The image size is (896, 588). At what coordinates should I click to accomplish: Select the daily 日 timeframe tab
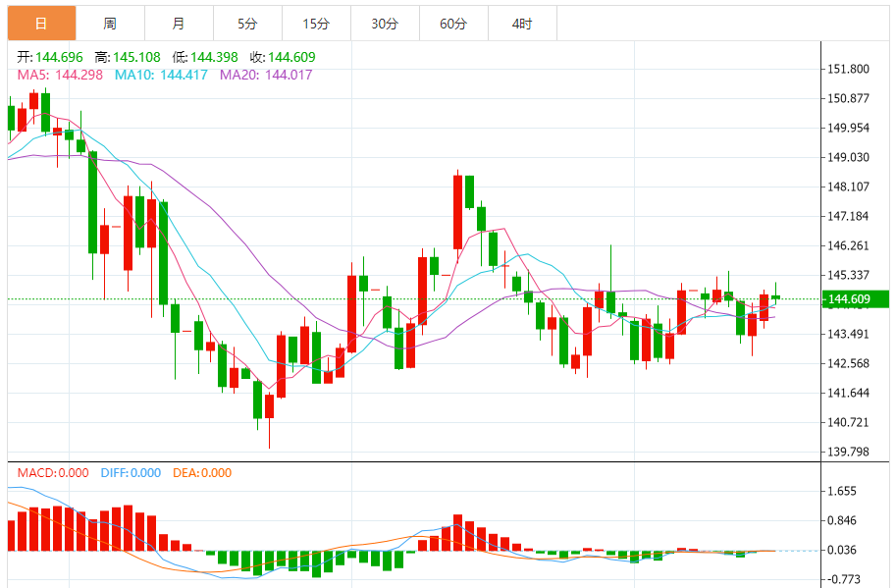click(41, 24)
